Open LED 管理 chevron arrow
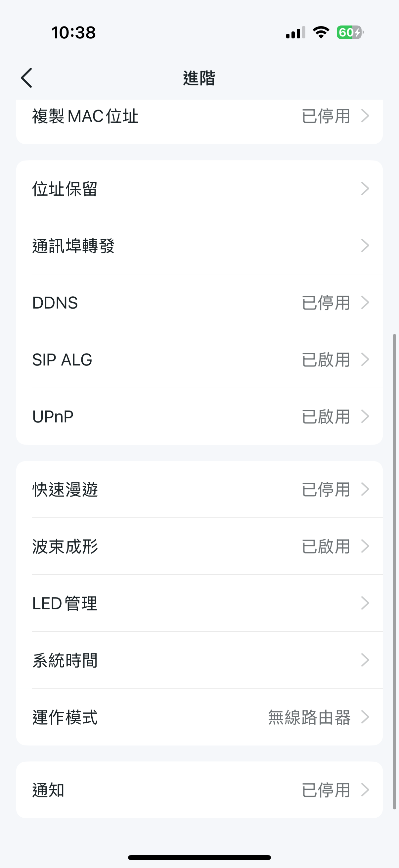 365,603
